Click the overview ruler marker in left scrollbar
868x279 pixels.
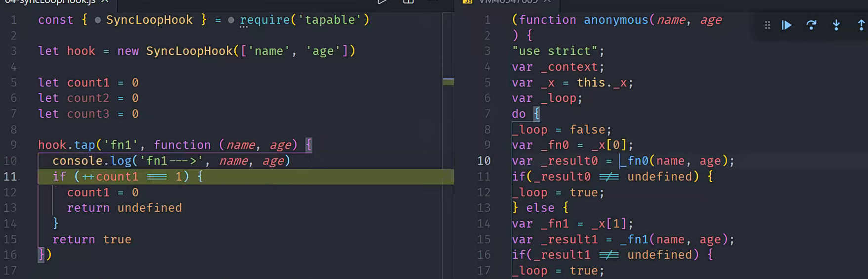[x=448, y=82]
